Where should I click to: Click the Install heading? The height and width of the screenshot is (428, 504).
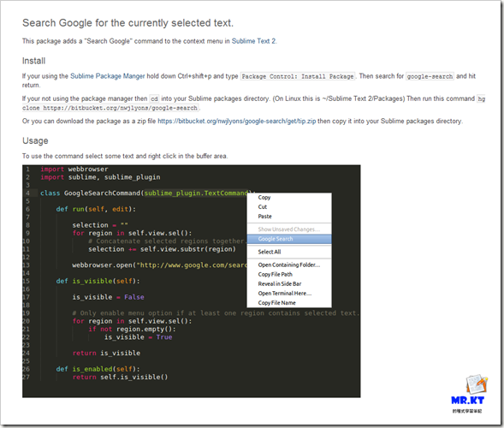point(33,61)
